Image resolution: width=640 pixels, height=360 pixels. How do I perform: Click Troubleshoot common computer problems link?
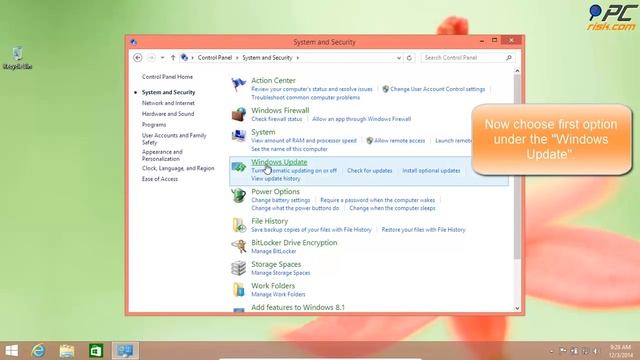[x=306, y=97]
